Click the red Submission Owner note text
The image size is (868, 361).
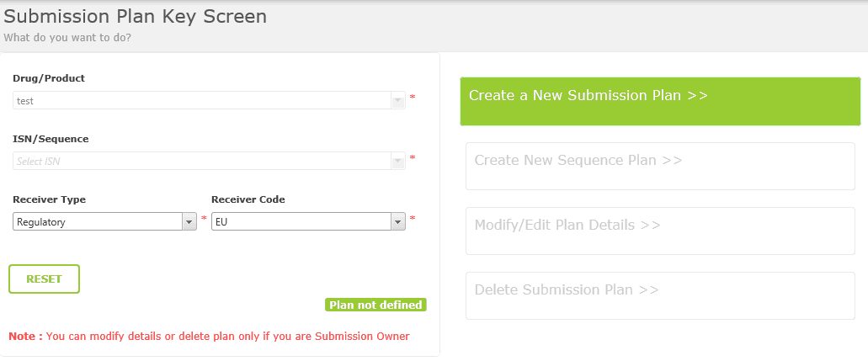[209, 337]
